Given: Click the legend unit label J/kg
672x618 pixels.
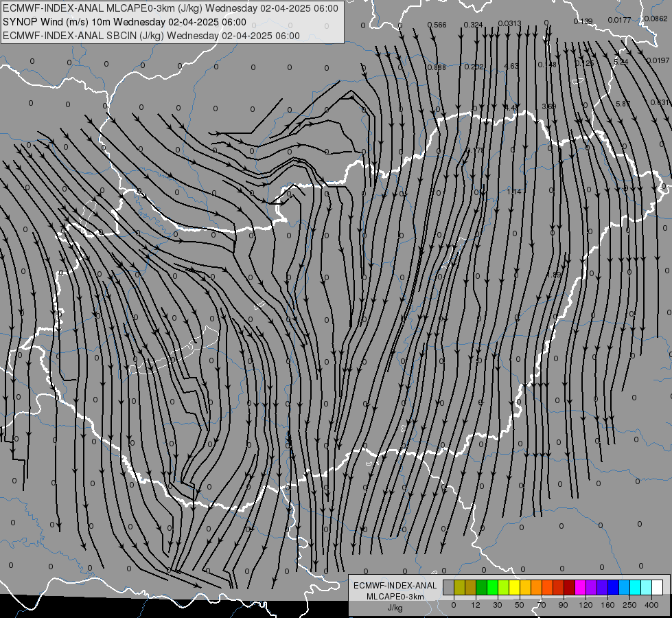Looking at the screenshot, I should pos(395,608).
